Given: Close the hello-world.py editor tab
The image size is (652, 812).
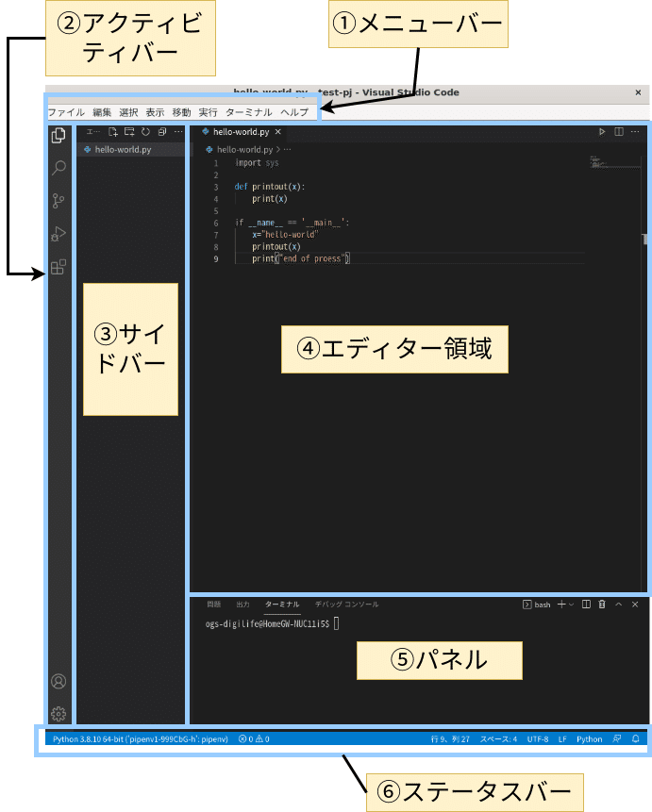Looking at the screenshot, I should (x=278, y=132).
